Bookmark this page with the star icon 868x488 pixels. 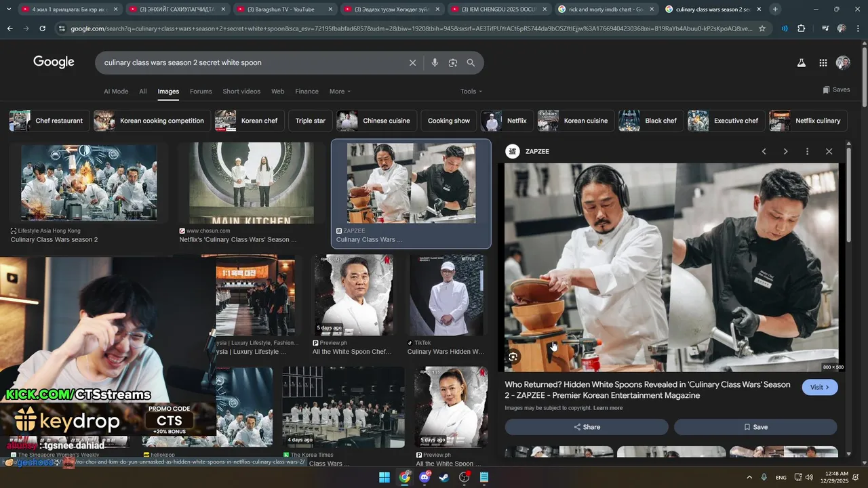[762, 28]
